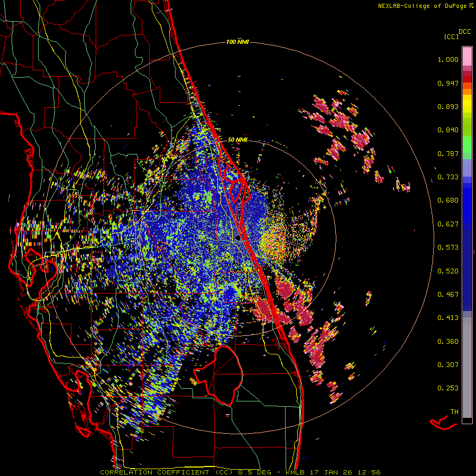Click the 0.627 color scale value
Viewport: 476px width, 476px height.
coord(448,224)
